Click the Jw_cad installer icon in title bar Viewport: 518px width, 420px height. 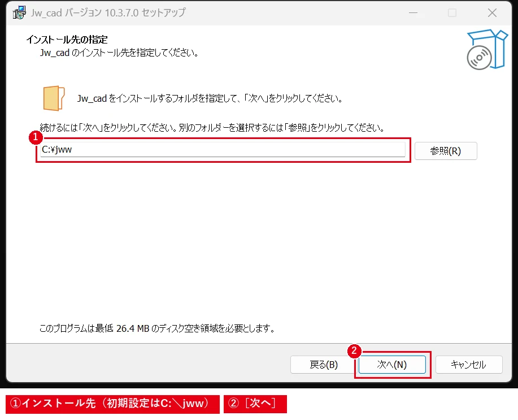coord(19,12)
